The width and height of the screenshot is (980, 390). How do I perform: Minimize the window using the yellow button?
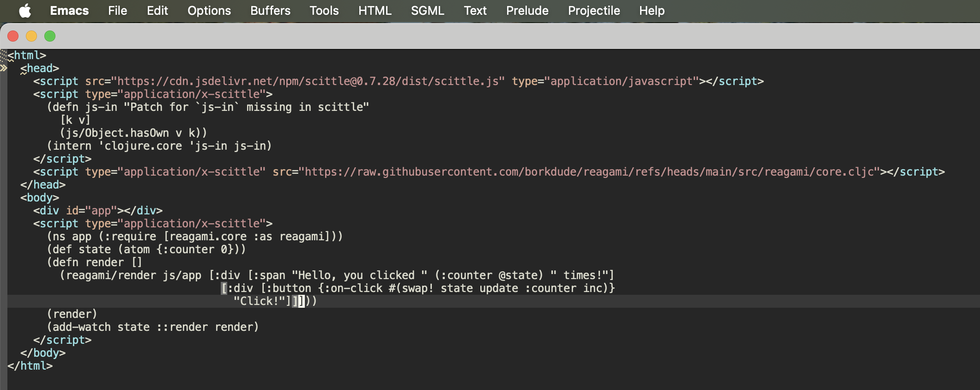point(31,36)
